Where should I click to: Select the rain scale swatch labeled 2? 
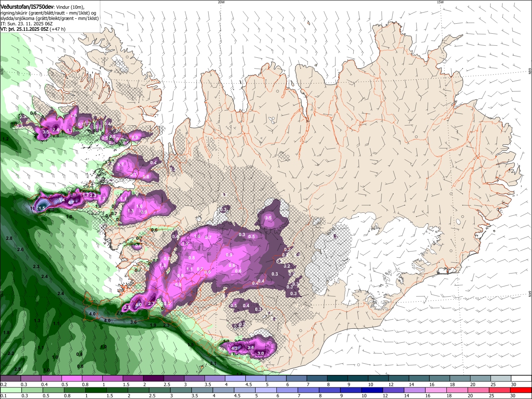[x=138, y=390]
